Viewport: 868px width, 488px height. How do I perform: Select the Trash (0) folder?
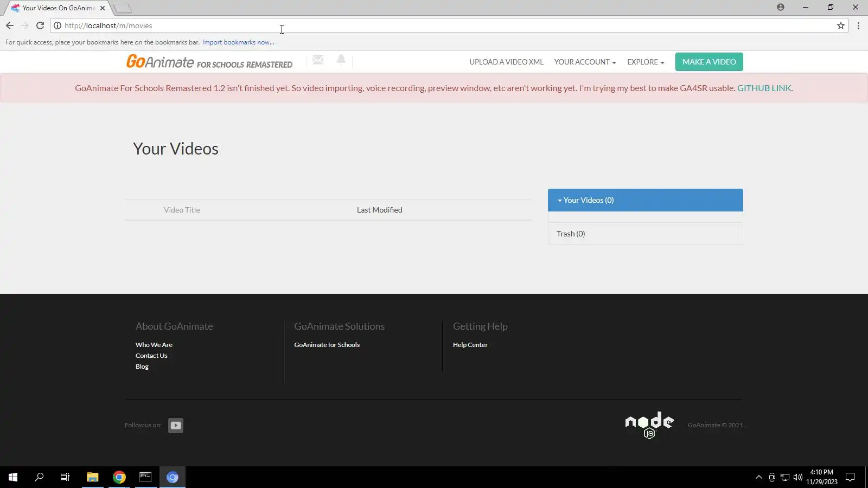pos(646,234)
